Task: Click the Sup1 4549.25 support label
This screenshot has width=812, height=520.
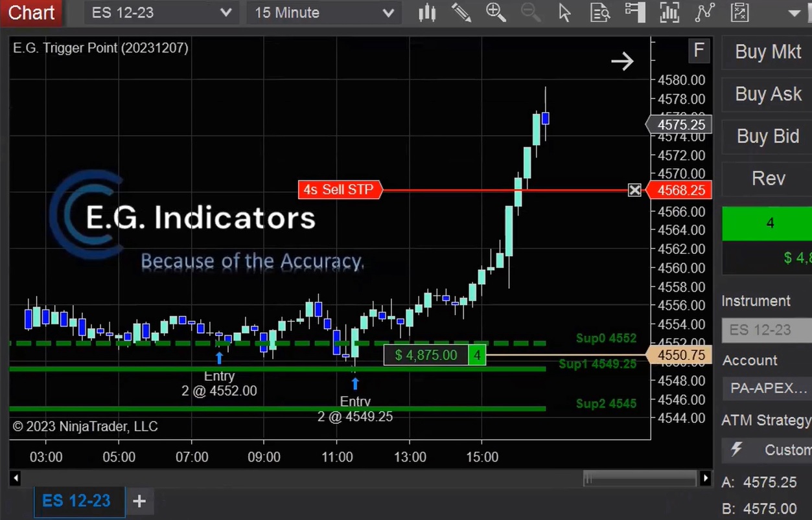Action: click(x=597, y=364)
